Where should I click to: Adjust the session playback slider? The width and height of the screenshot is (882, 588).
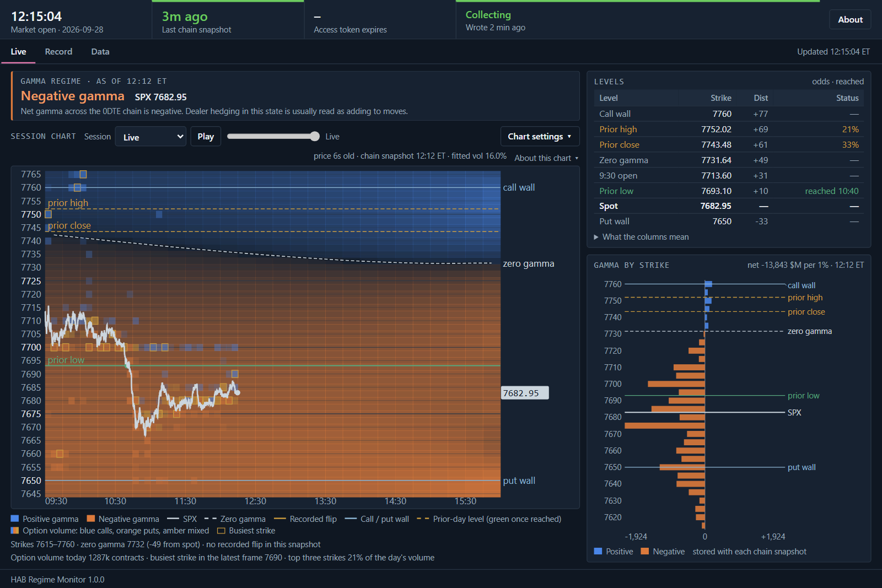click(x=273, y=137)
